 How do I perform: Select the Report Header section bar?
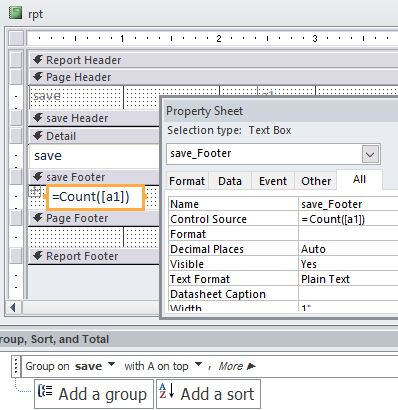(x=213, y=60)
